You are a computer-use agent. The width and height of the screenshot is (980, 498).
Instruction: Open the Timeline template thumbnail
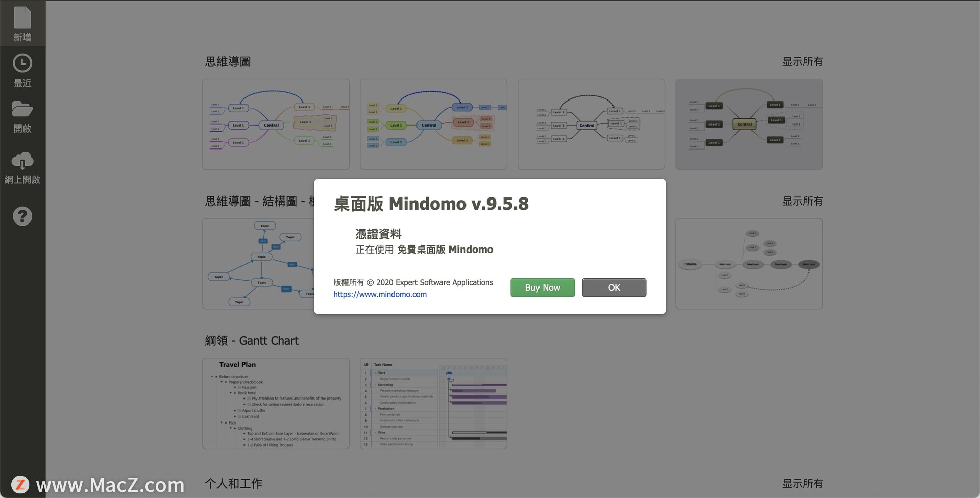[x=749, y=264]
